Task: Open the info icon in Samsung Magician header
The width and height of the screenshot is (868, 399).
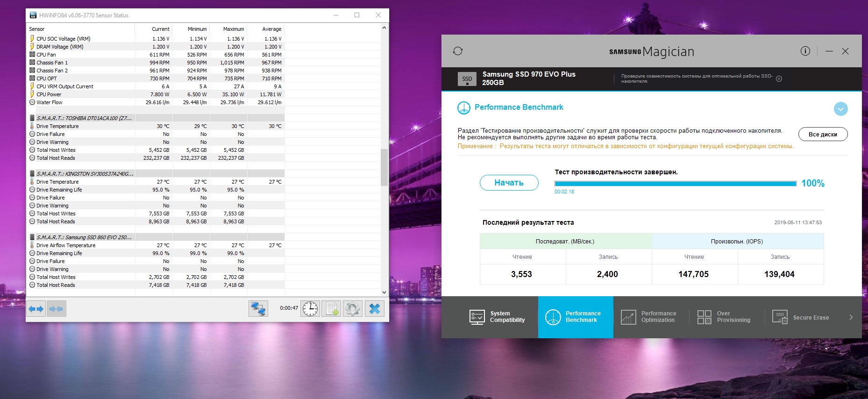Action: pyautogui.click(x=805, y=51)
